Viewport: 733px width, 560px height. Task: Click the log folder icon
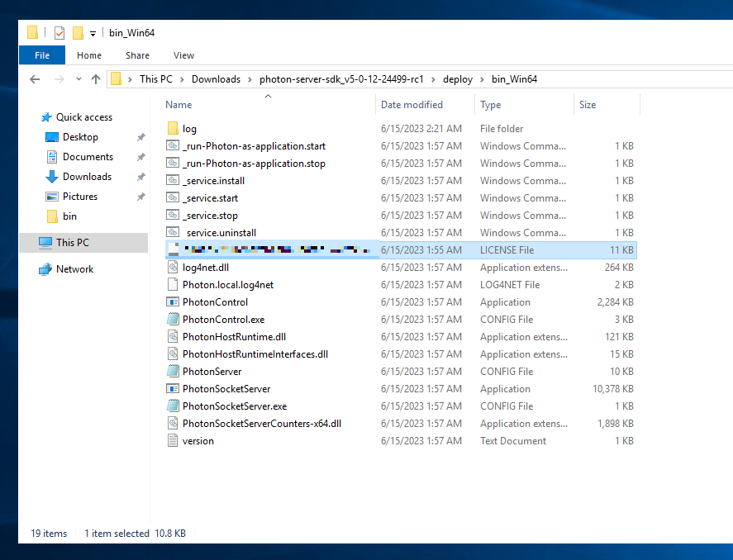click(x=173, y=129)
